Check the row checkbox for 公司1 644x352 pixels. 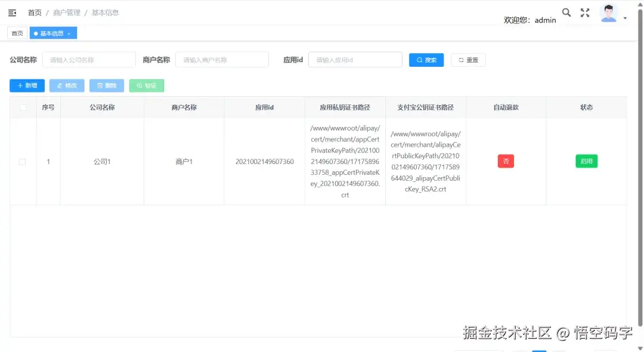point(22,161)
